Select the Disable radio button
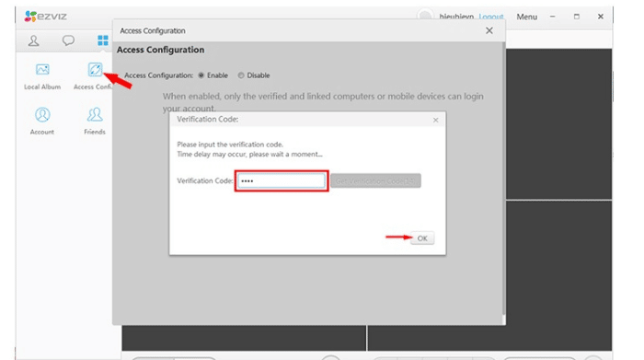 (241, 75)
